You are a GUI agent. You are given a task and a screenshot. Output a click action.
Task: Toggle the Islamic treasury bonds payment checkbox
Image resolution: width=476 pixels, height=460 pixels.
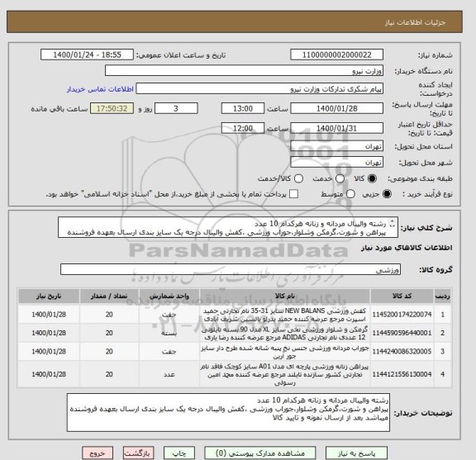[x=293, y=194]
